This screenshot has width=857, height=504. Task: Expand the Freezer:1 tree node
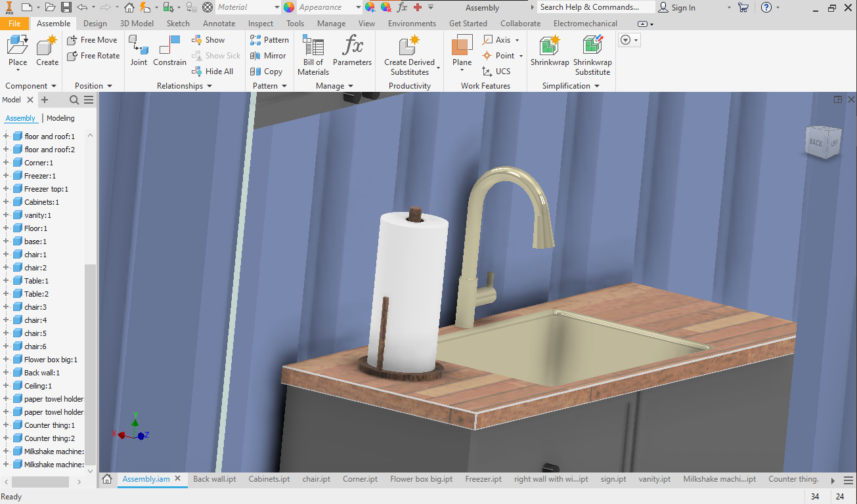click(x=6, y=176)
